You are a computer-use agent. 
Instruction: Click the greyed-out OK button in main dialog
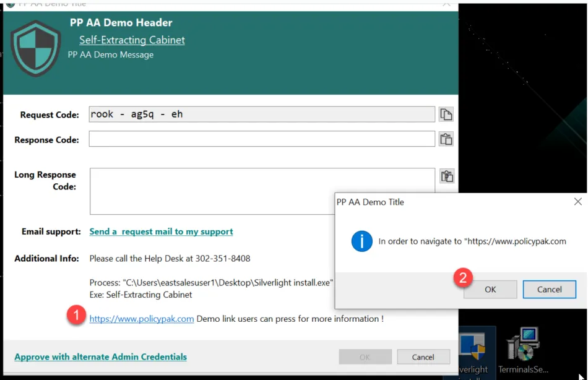pyautogui.click(x=365, y=357)
